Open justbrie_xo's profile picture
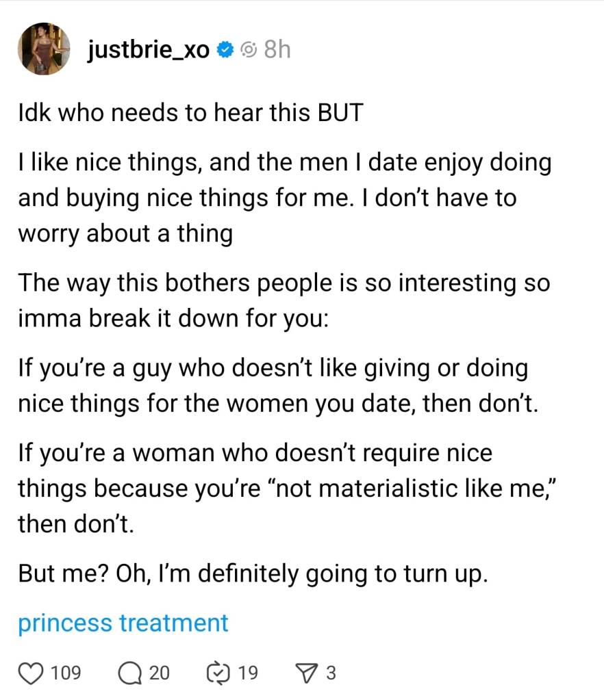This screenshot has height=700, width=604. (42, 49)
